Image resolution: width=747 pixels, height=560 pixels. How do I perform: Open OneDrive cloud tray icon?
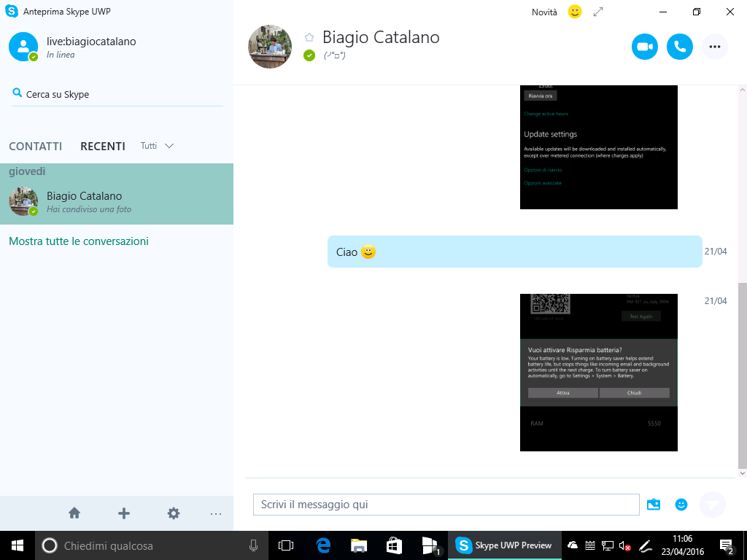[x=573, y=545]
